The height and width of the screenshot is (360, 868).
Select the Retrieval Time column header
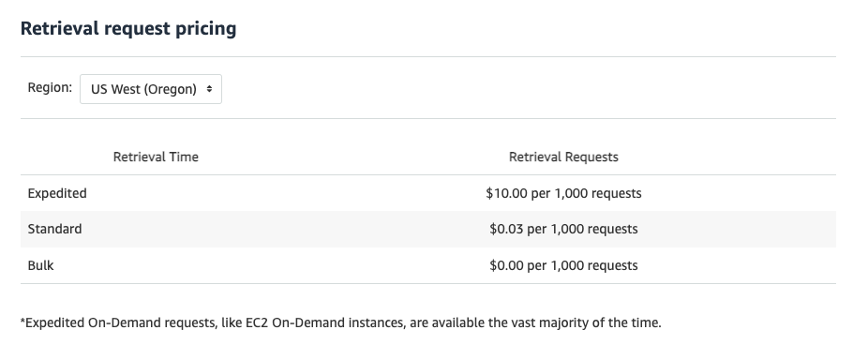(156, 157)
